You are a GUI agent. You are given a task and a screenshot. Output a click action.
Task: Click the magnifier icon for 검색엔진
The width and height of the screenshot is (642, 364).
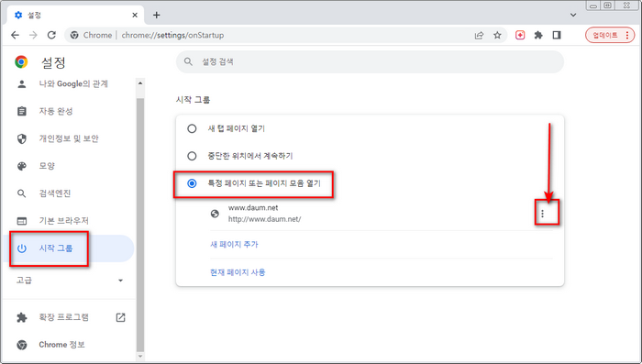pos(22,193)
